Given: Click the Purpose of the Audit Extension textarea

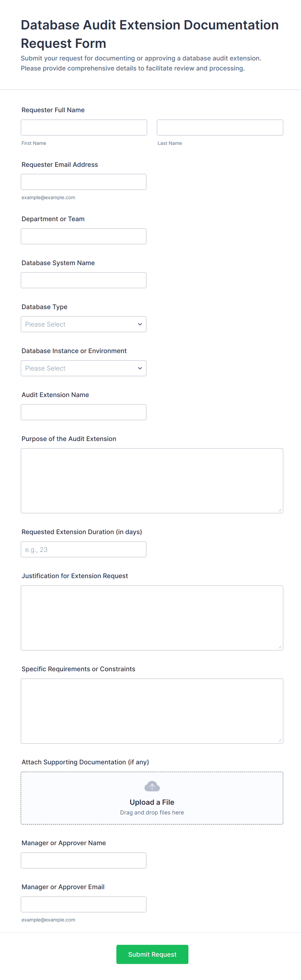Looking at the screenshot, I should coord(152,480).
